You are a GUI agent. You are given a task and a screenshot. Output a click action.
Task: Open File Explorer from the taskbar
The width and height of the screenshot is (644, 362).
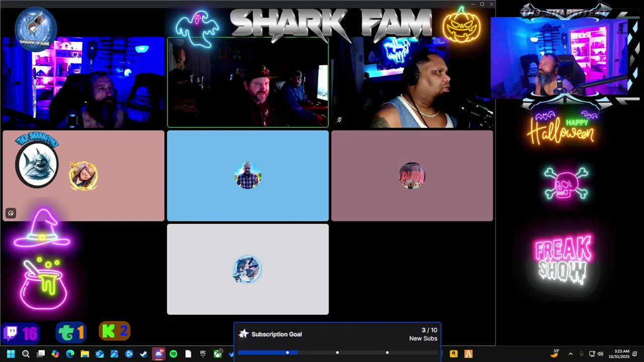coord(85,354)
